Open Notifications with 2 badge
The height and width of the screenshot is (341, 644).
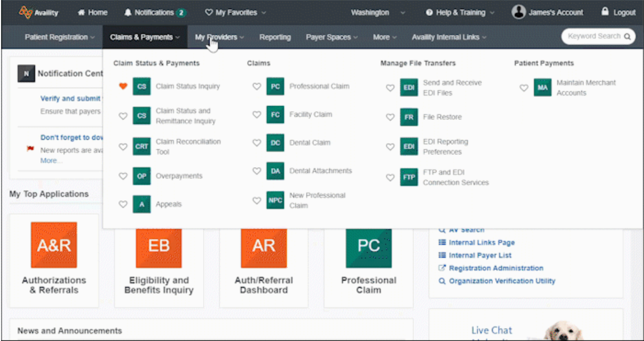point(155,13)
